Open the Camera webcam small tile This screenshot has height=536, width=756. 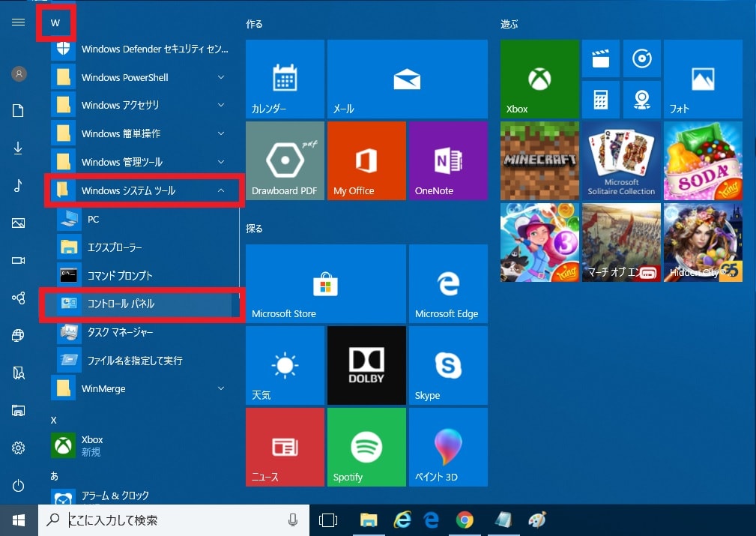[x=641, y=100]
